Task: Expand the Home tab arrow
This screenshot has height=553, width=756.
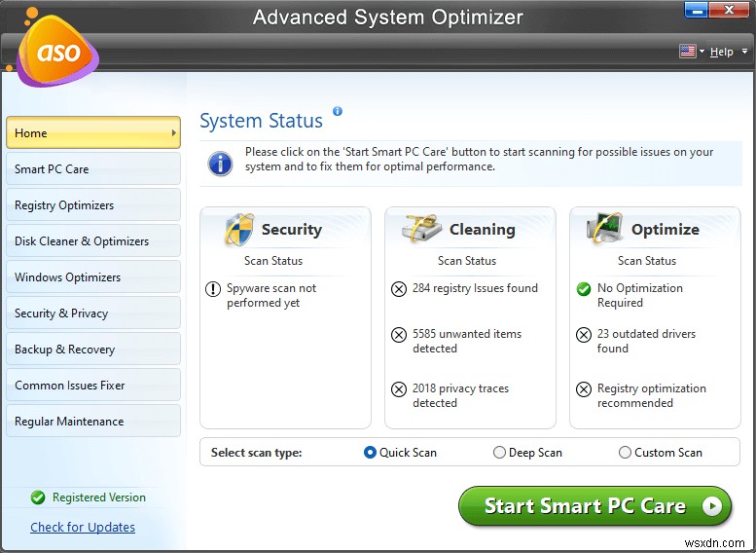Action: coord(173,132)
